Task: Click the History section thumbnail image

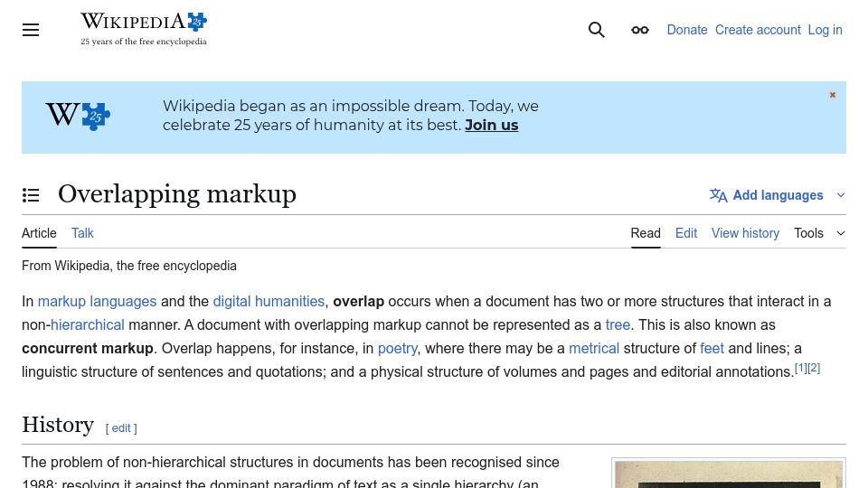Action: [x=729, y=474]
